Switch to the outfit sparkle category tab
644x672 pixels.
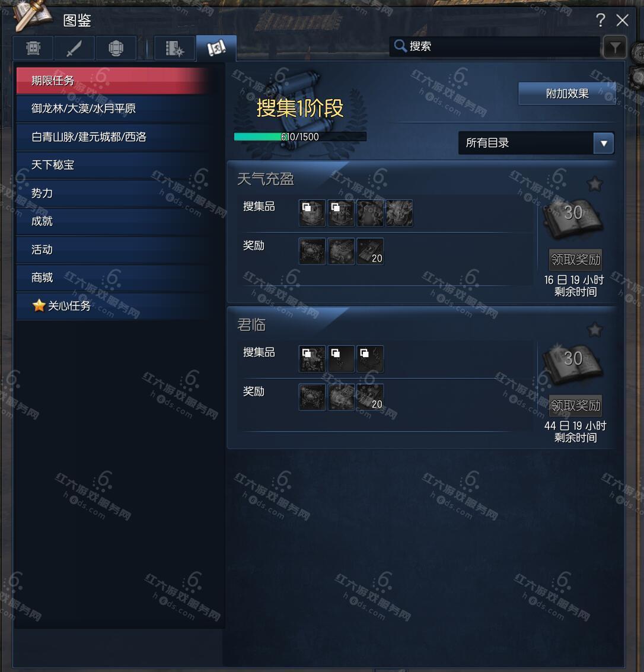174,48
